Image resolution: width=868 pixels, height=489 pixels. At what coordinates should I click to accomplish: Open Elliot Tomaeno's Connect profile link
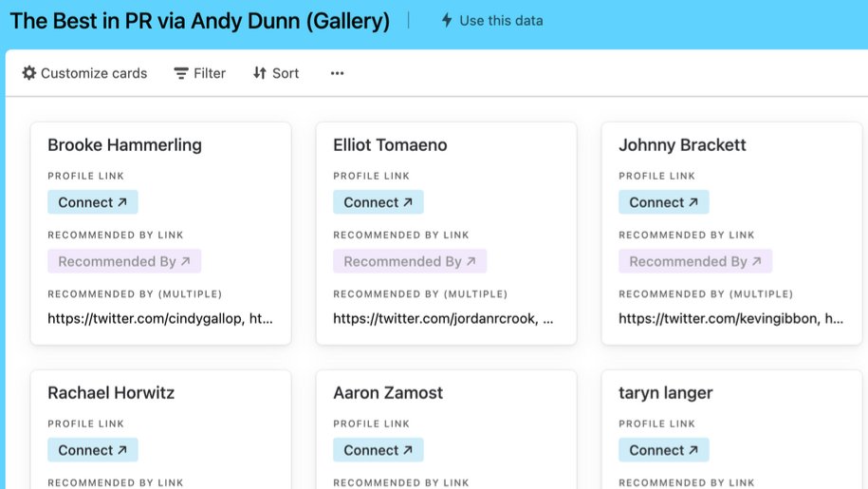(x=379, y=202)
